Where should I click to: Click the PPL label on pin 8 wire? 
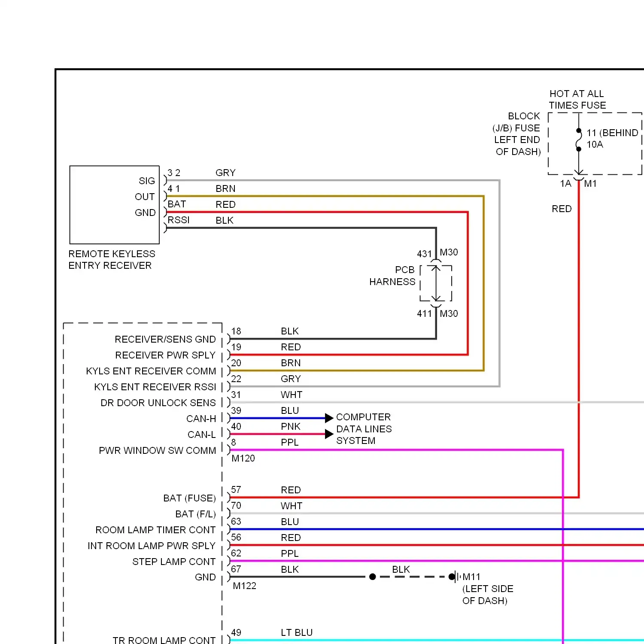[x=290, y=442]
